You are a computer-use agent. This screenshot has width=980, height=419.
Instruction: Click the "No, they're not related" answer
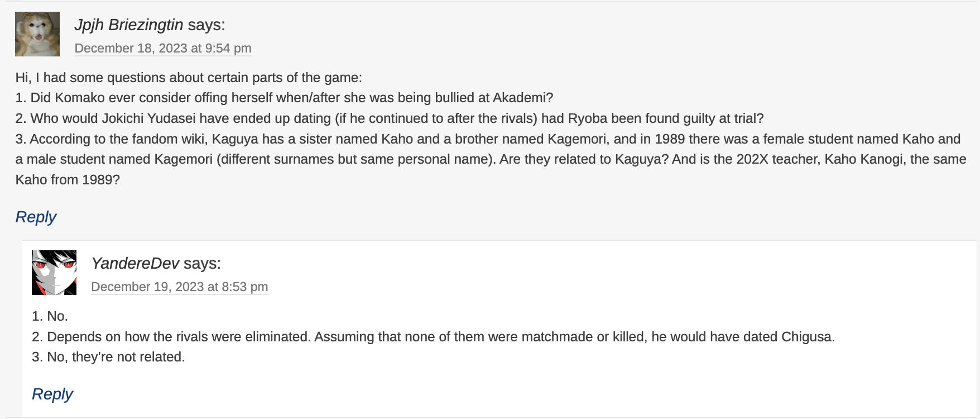pos(108,357)
